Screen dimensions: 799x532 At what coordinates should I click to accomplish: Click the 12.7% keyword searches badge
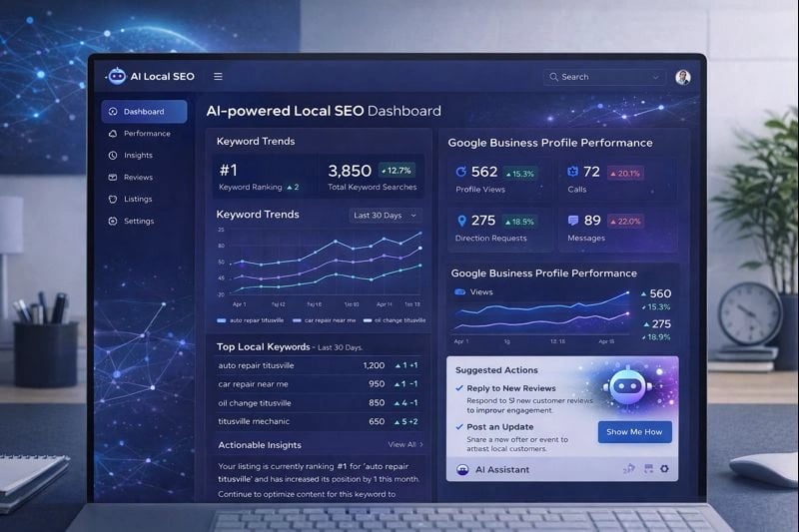click(x=397, y=171)
